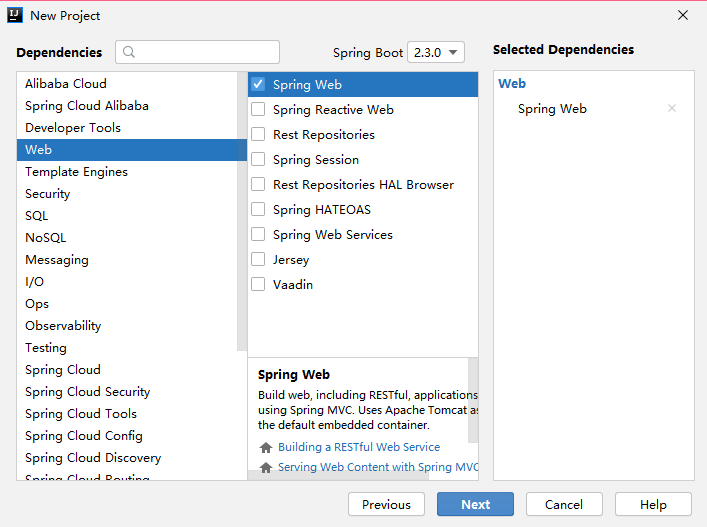Select the Spring Cloud category

127,370
